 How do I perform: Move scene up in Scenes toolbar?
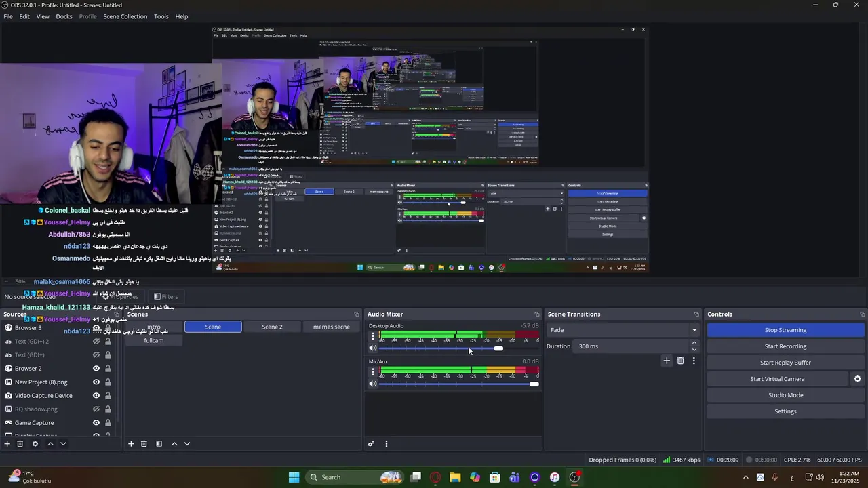pos(174,444)
